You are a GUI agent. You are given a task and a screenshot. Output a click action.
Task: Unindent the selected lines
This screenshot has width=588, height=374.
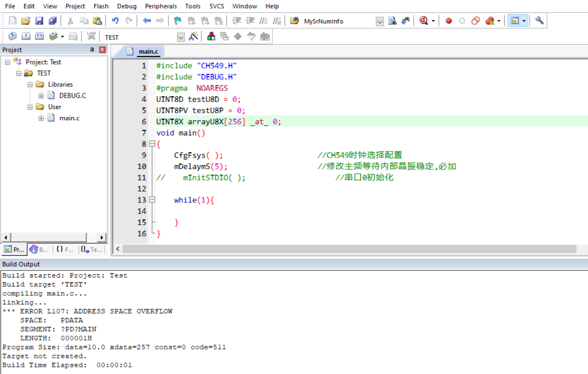coord(250,21)
